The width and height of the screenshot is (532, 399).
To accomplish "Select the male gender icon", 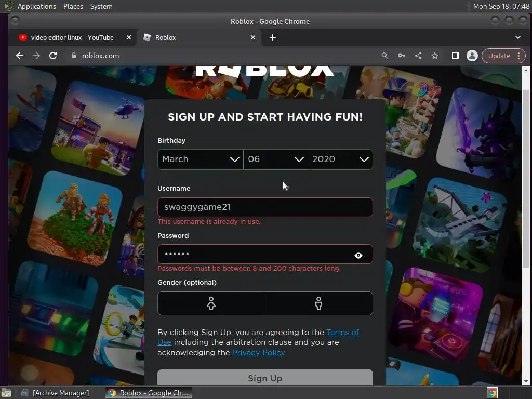I will (318, 303).
